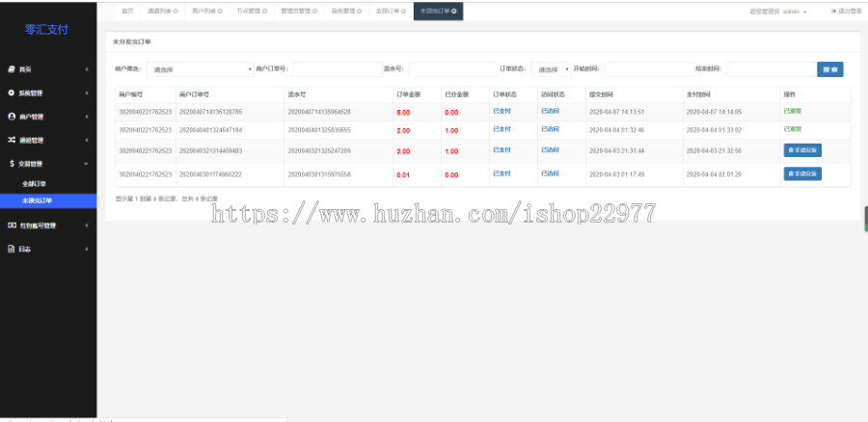Click the 退出登录 logout icon
The width and height of the screenshot is (868, 422).
pos(833,11)
